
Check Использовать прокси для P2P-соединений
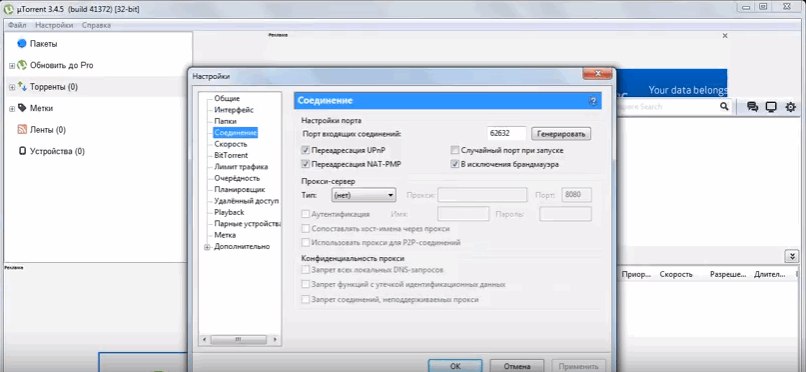305,242
